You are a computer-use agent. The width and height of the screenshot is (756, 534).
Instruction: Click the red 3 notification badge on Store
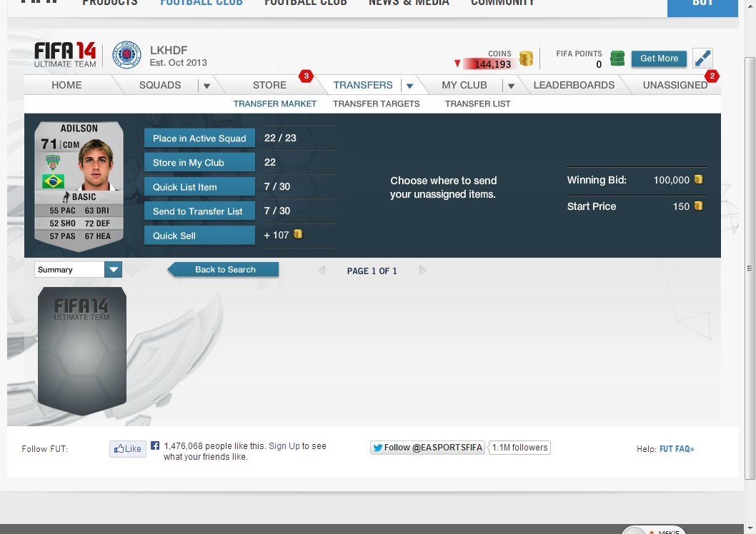306,76
